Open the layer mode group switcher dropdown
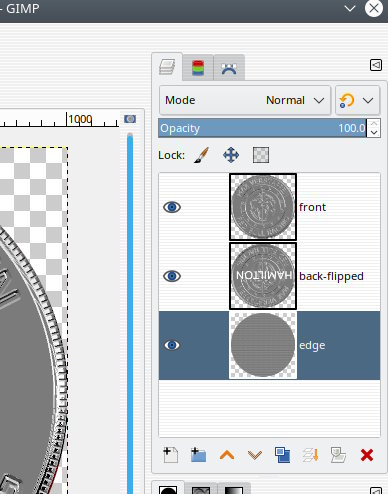388x494 pixels. click(x=357, y=100)
